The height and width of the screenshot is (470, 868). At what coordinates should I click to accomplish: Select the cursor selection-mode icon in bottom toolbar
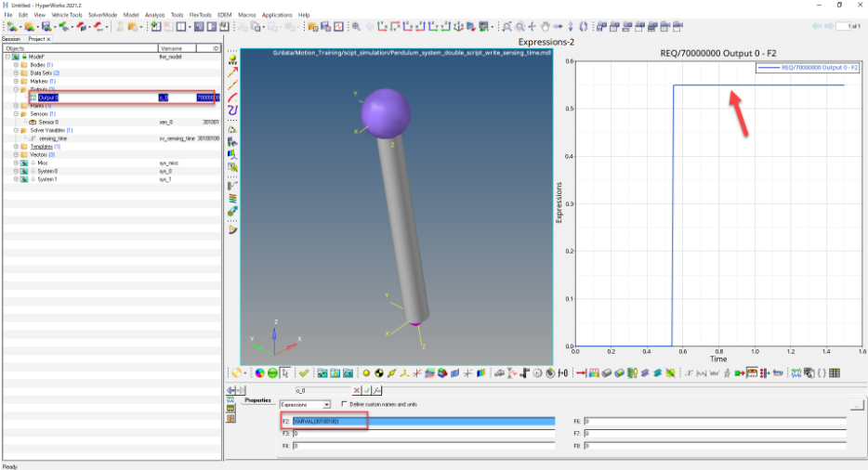click(285, 373)
